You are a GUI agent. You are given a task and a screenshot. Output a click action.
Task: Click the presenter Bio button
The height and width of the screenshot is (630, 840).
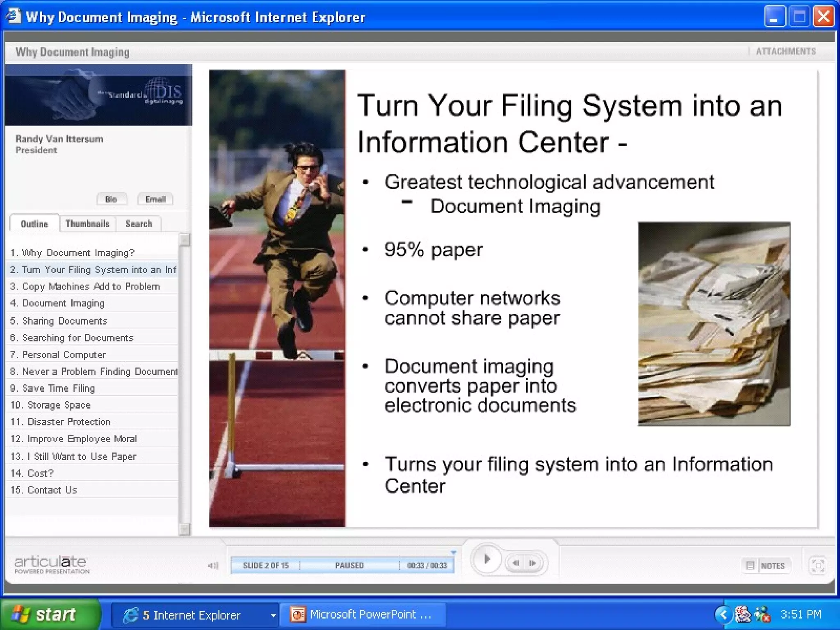[111, 199]
